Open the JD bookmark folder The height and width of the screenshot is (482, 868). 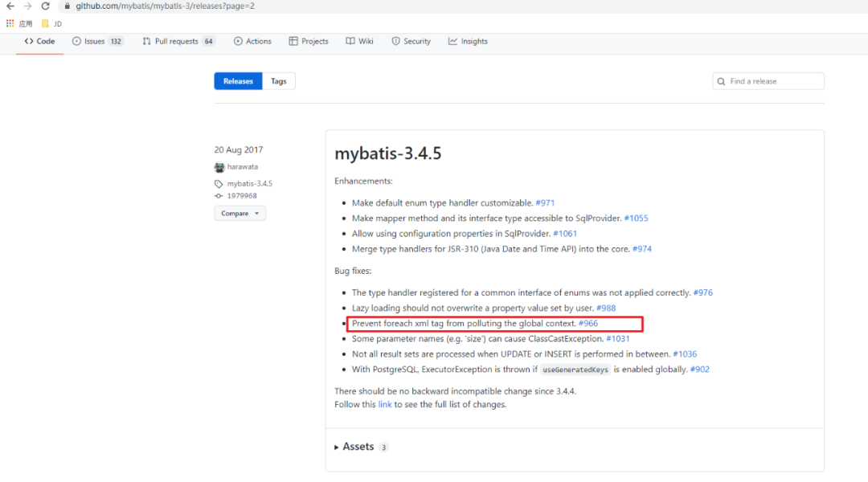(52, 24)
